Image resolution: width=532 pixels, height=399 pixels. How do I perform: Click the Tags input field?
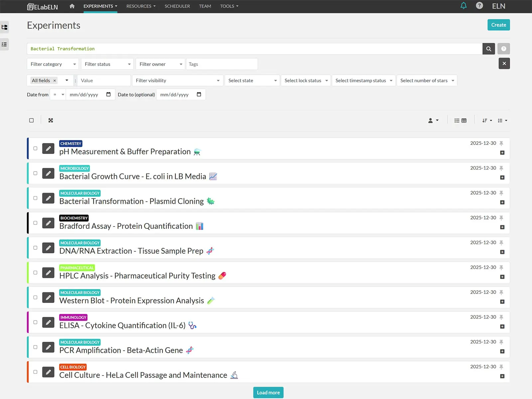click(222, 64)
